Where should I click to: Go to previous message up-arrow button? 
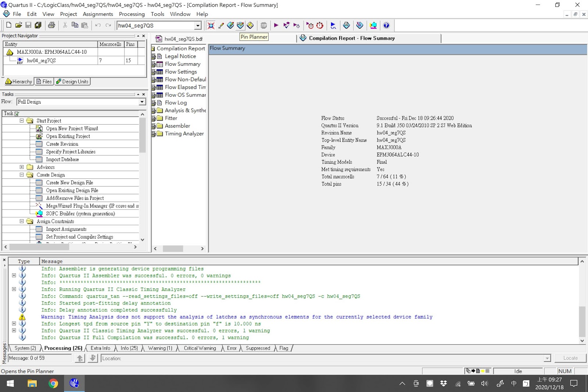(x=80, y=358)
